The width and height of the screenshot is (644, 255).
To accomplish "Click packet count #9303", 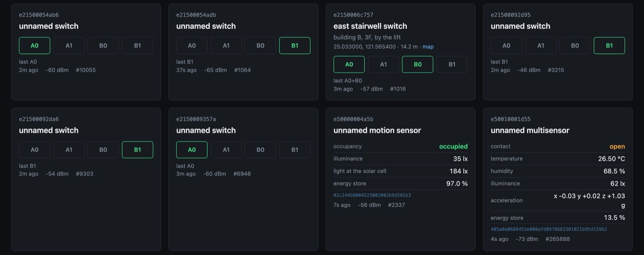I will (x=85, y=174).
